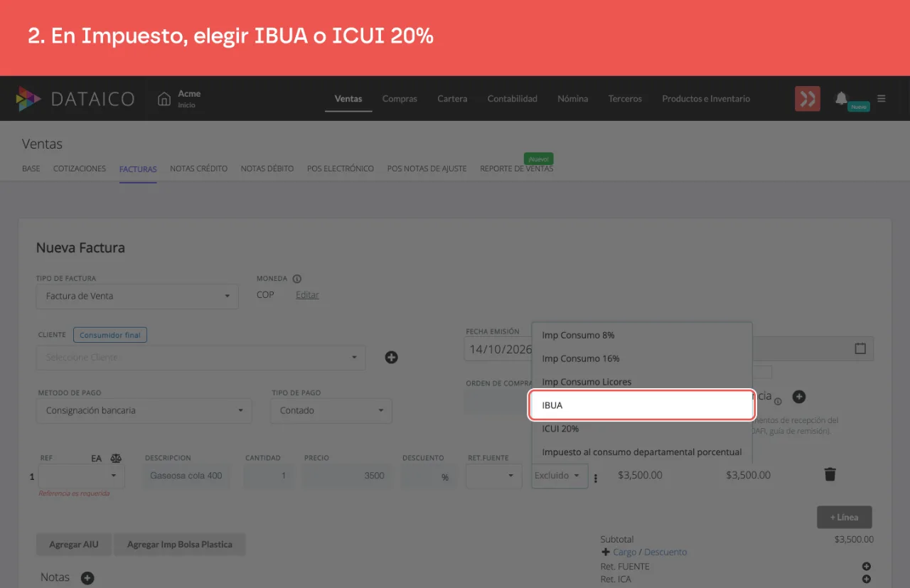The height and width of the screenshot is (588, 910).
Task: Open the hamburger menu in header
Action: (x=882, y=99)
